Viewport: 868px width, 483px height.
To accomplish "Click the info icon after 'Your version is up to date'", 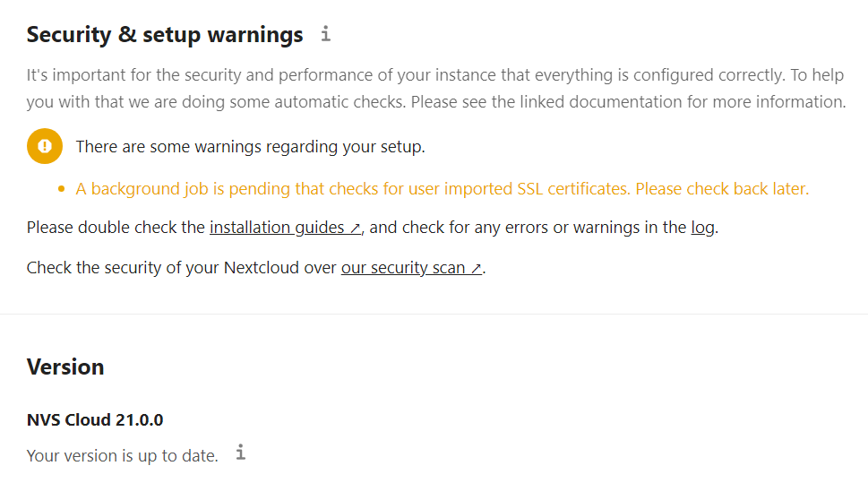I will [240, 453].
